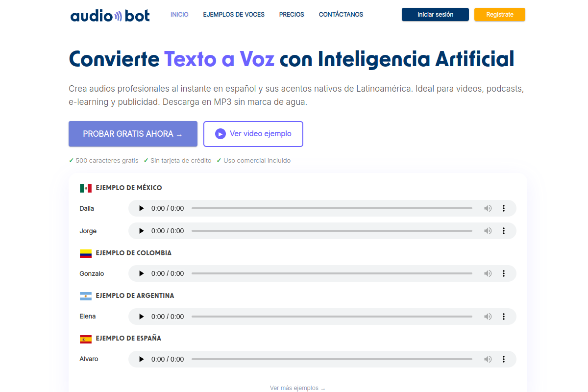
Task: Open more options for Elena's player
Action: [503, 317]
